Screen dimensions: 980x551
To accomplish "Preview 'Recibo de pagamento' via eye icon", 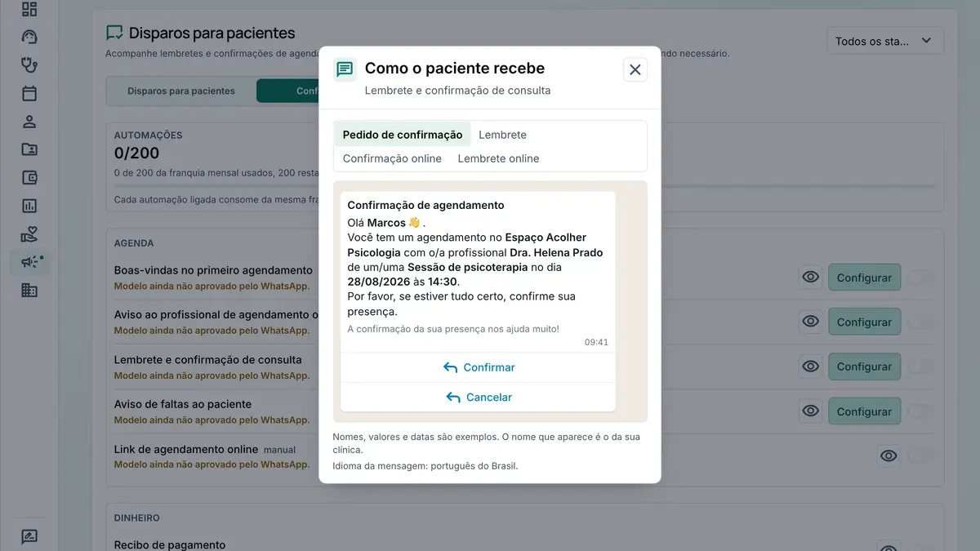I will pyautogui.click(x=889, y=550).
